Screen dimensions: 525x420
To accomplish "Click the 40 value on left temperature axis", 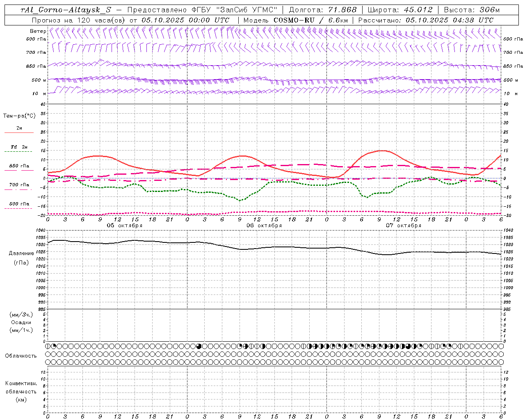I will (x=43, y=104).
